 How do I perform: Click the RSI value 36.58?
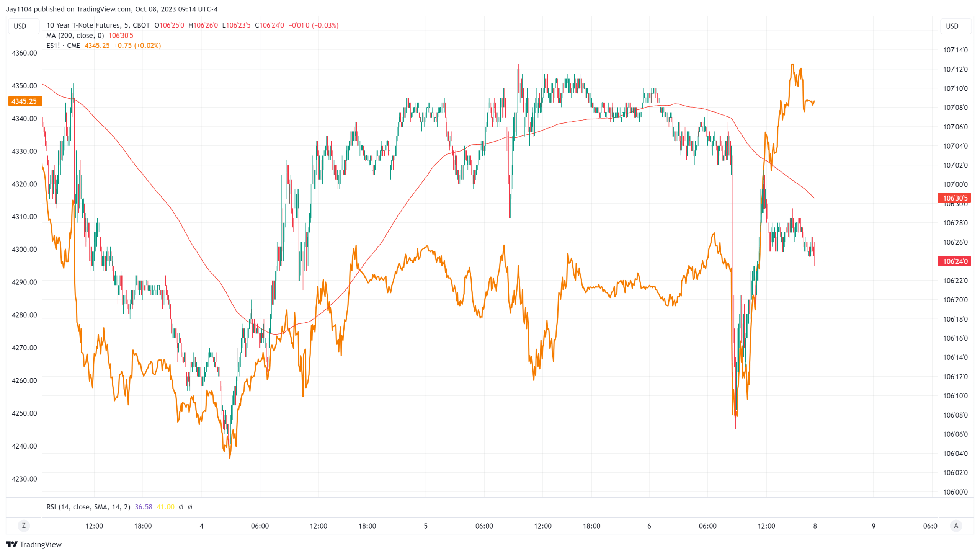tap(143, 507)
